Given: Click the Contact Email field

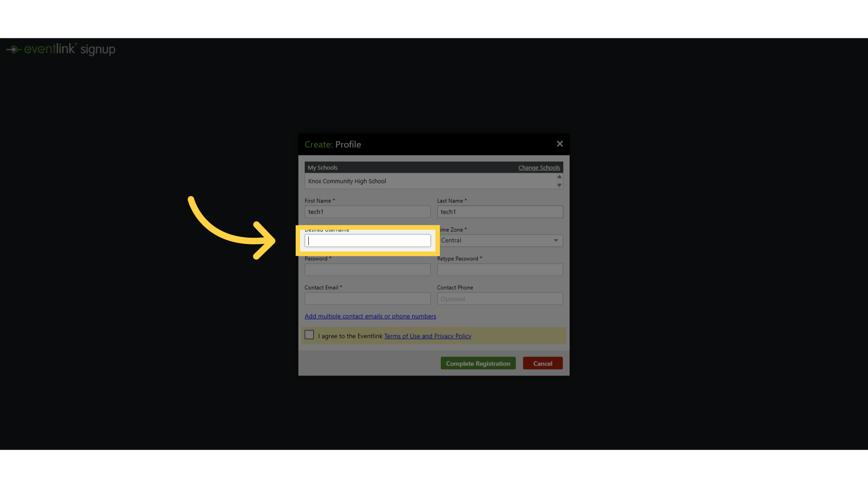Looking at the screenshot, I should point(368,299).
